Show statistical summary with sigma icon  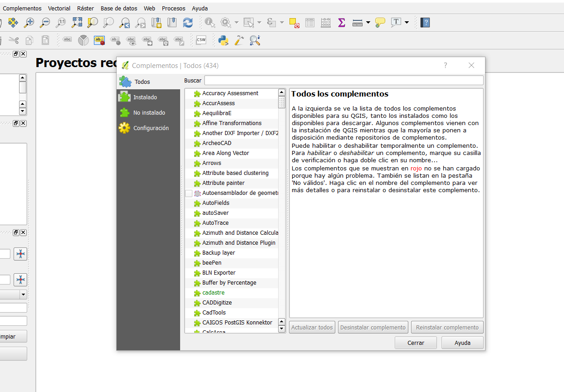click(x=342, y=22)
